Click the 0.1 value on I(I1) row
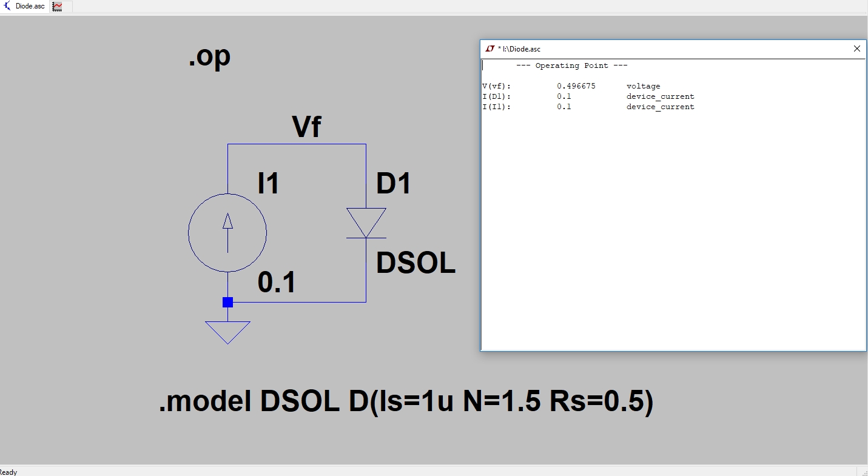 tap(564, 107)
